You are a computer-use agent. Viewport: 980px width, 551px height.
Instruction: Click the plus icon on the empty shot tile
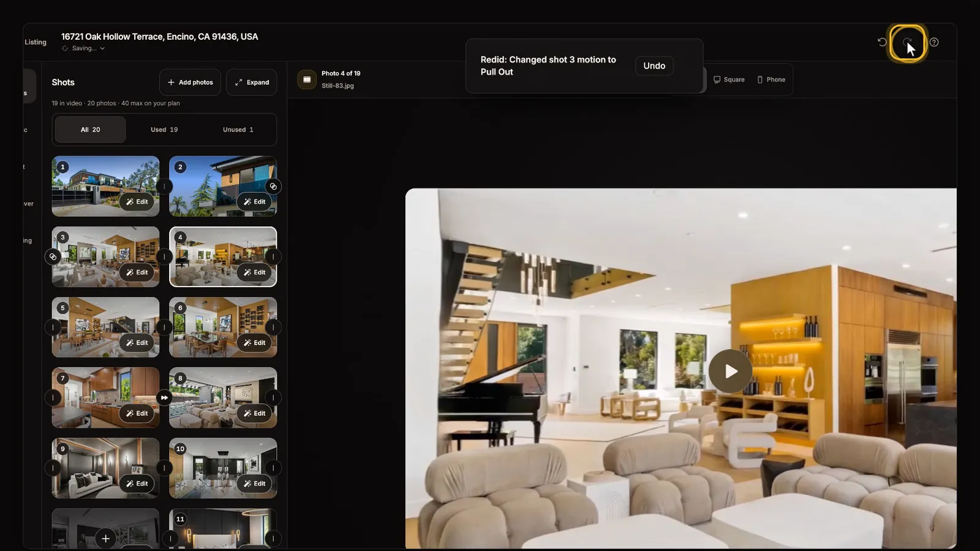[105, 538]
